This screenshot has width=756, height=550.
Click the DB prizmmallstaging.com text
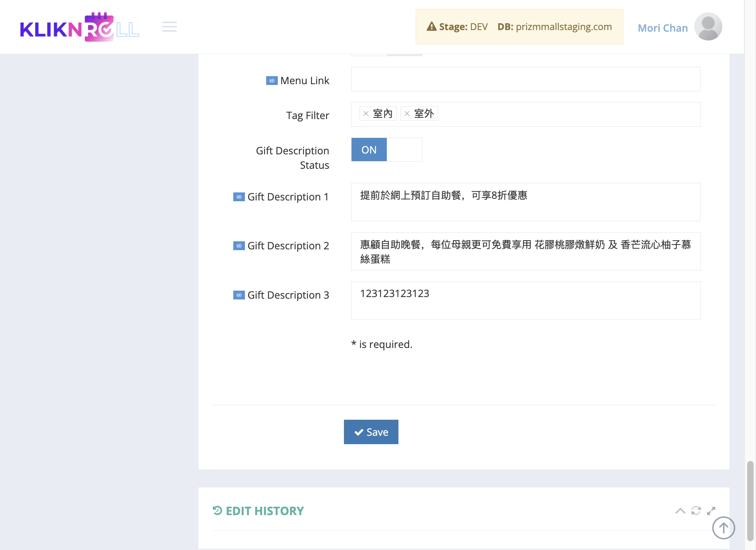555,27
